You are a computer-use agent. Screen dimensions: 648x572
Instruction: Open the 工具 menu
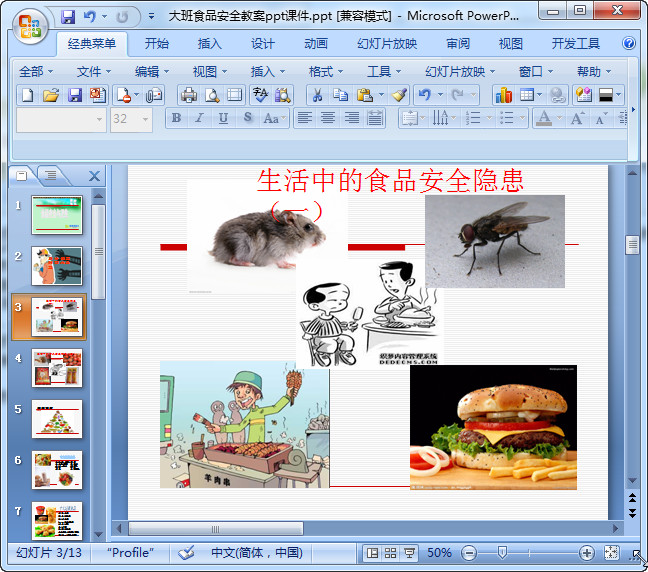pyautogui.click(x=384, y=72)
